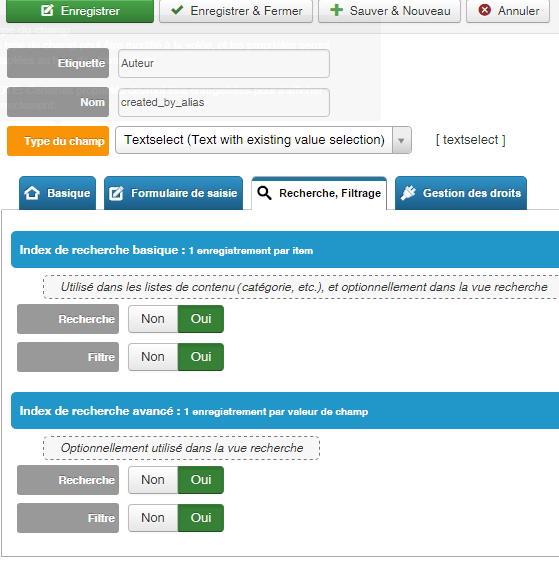Click the Etiquette field containing Auteur
Screen dimensions: 559x587
pyautogui.click(x=224, y=63)
